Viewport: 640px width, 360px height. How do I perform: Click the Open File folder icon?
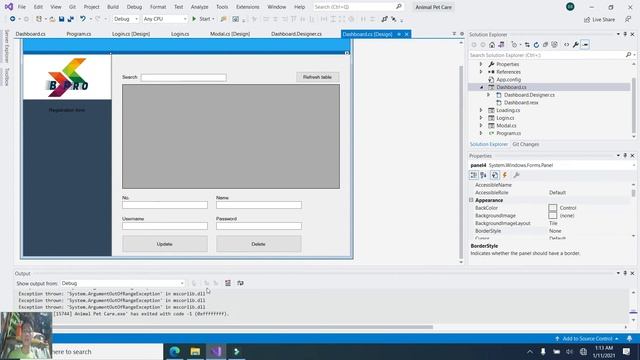point(52,19)
